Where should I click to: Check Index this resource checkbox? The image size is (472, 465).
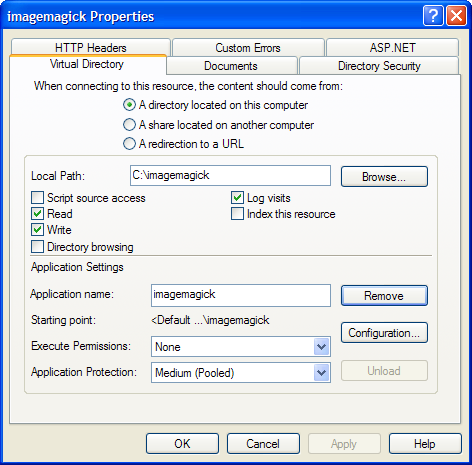tap(237, 213)
